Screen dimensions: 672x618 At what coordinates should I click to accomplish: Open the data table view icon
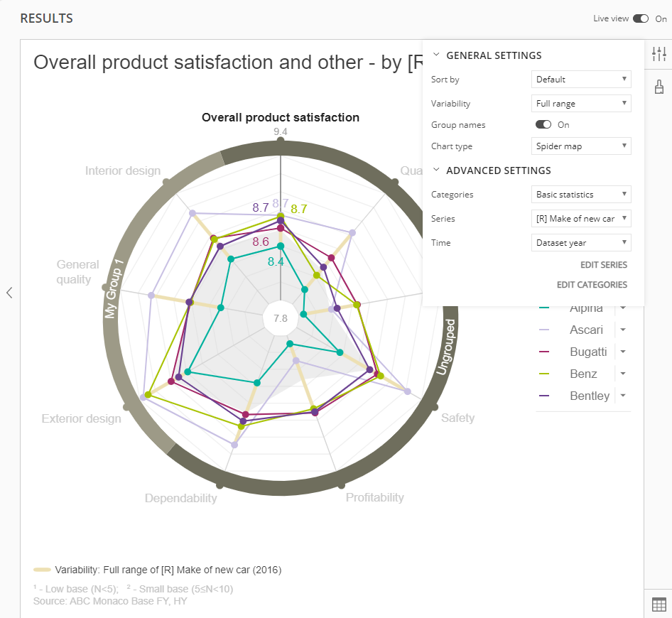[659, 604]
